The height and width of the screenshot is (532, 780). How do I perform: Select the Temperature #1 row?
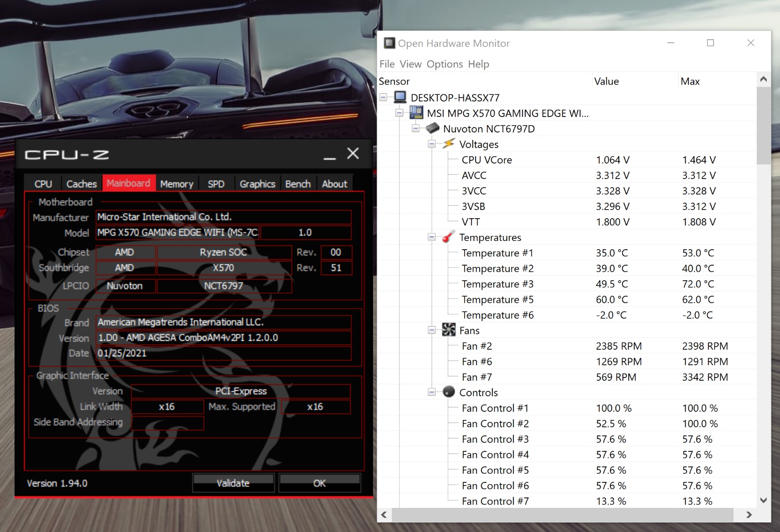click(567, 253)
